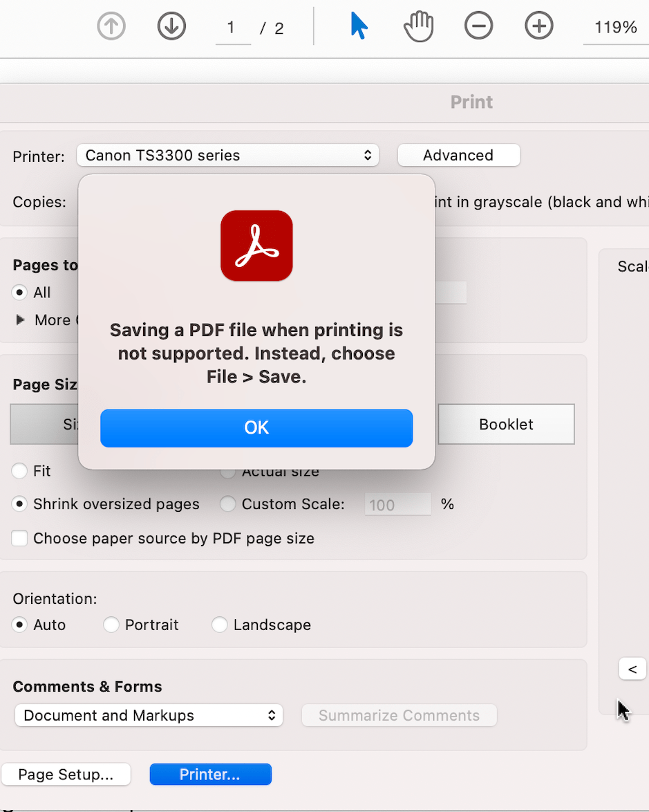649x812 pixels.
Task: Select the Custom Scale radio button
Action: [x=227, y=504]
